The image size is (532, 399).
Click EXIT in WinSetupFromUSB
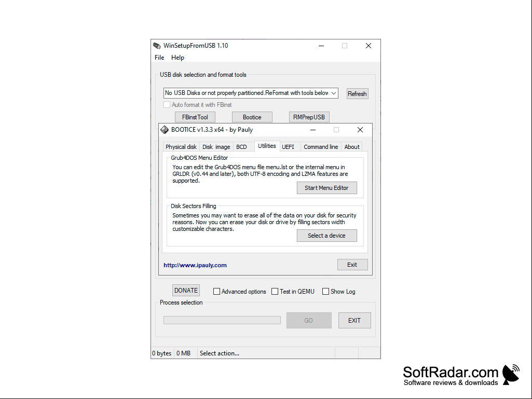354,320
